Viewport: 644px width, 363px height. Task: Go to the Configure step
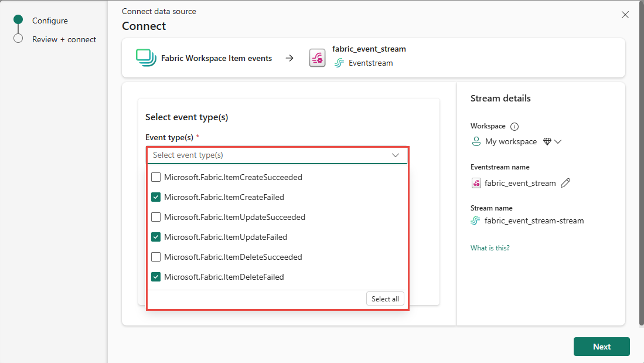click(x=50, y=21)
